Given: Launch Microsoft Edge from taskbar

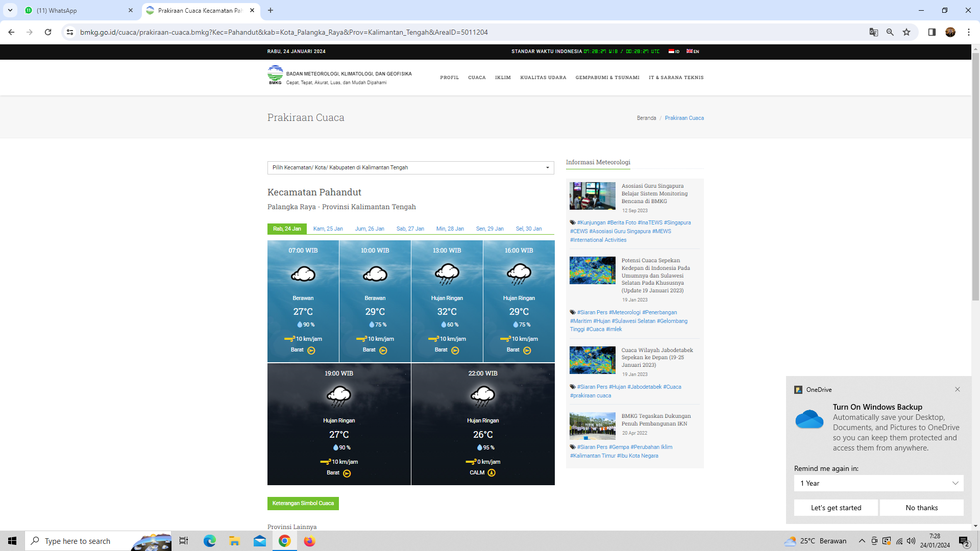Looking at the screenshot, I should [x=209, y=541].
